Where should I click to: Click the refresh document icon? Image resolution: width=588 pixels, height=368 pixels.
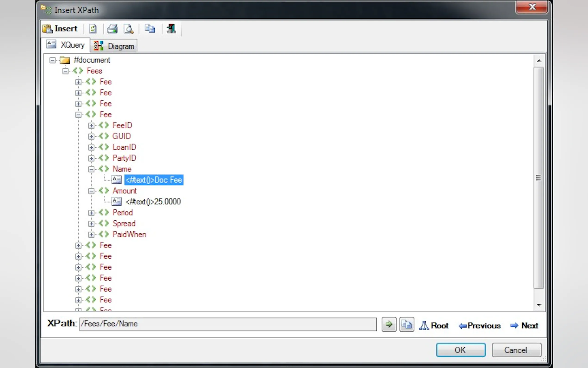tap(93, 29)
